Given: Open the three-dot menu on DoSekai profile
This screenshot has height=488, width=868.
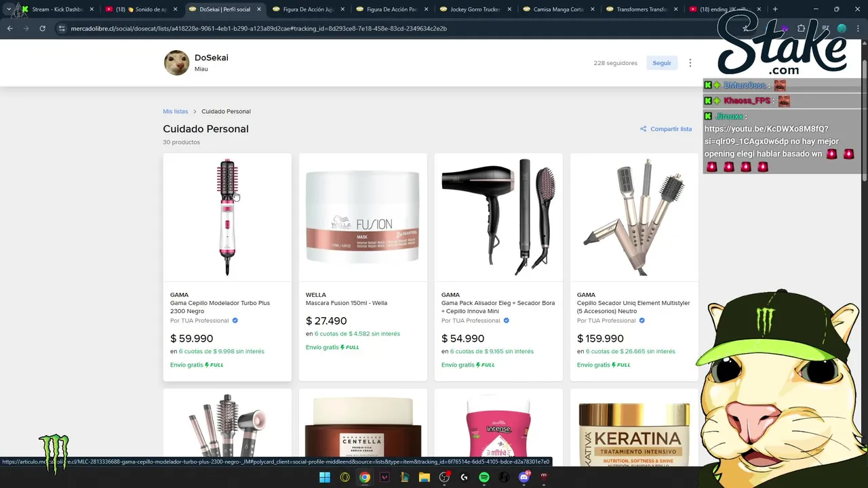Looking at the screenshot, I should [690, 63].
